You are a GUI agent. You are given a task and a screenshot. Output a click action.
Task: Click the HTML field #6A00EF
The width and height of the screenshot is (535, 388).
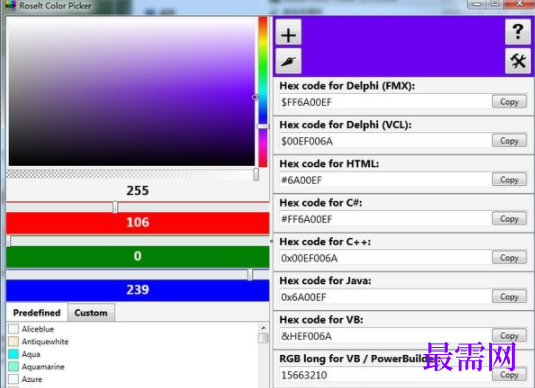point(385,180)
